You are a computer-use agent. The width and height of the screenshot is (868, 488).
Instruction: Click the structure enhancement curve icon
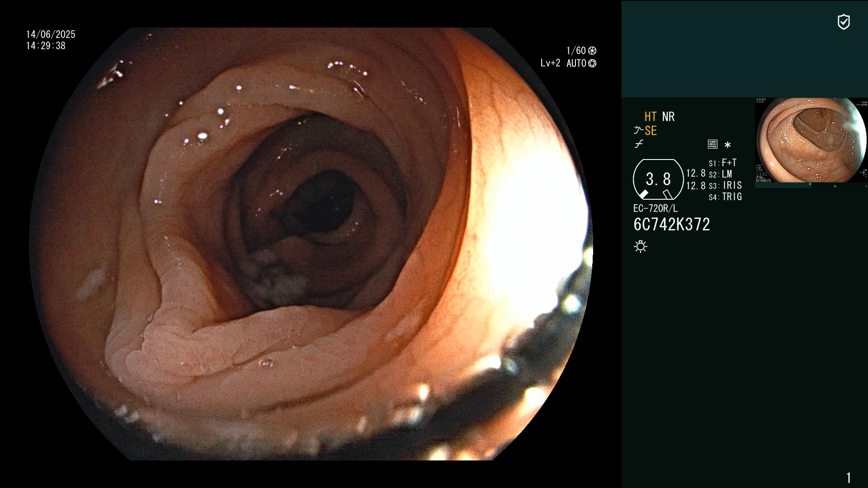[638, 131]
